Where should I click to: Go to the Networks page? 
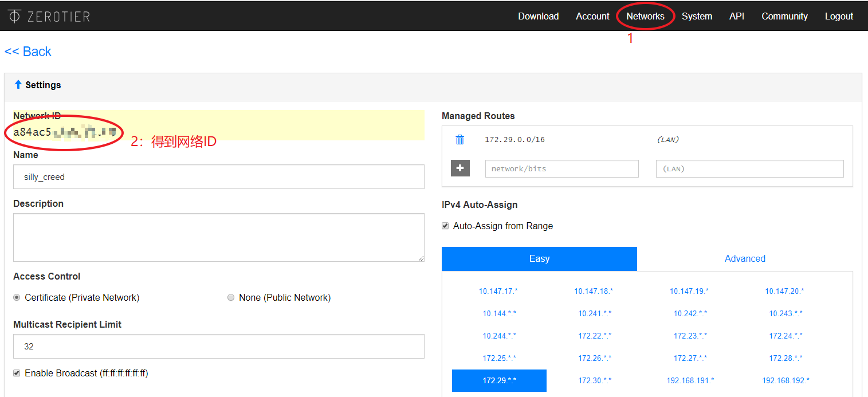pos(645,16)
